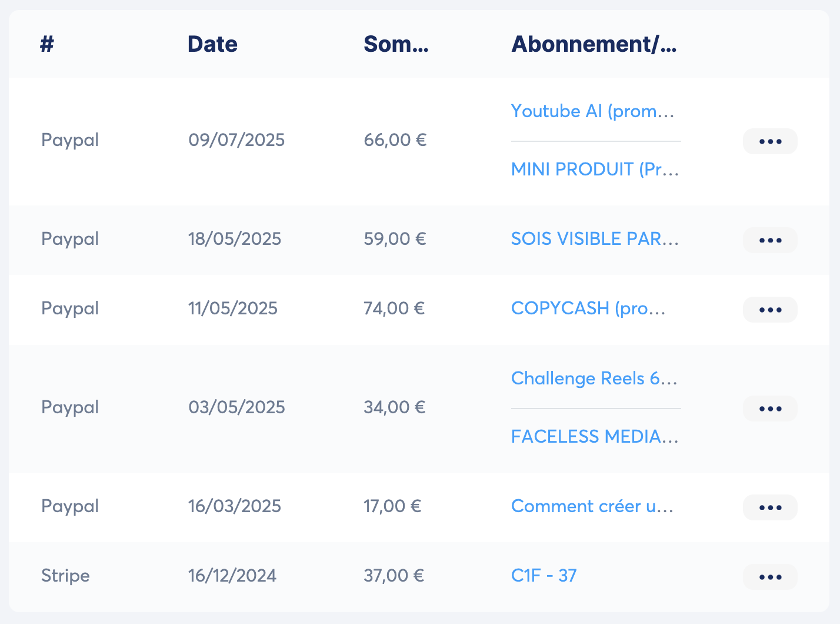
Task: Click the ellipsis button on COPYCASH row
Action: coord(769,310)
